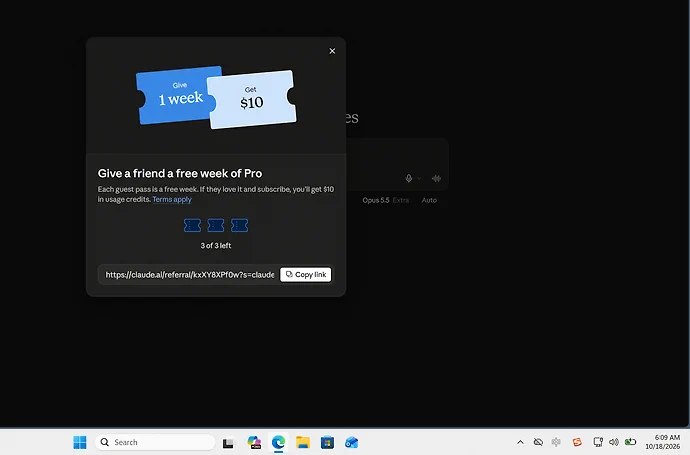Open the clock and date flyout
Image resolution: width=690 pixels, height=455 pixels.
(663, 442)
